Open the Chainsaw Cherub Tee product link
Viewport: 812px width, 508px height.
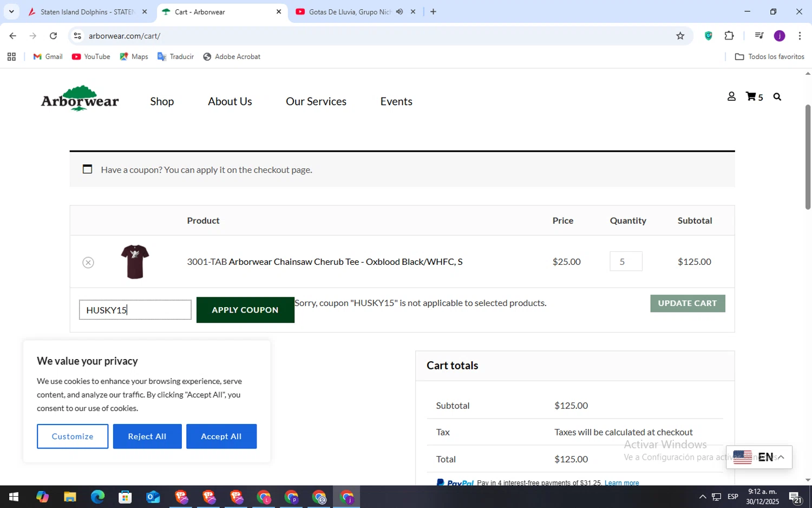tap(345, 262)
